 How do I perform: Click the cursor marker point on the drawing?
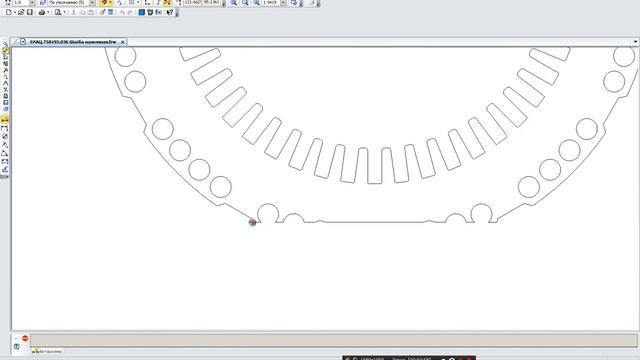click(252, 222)
